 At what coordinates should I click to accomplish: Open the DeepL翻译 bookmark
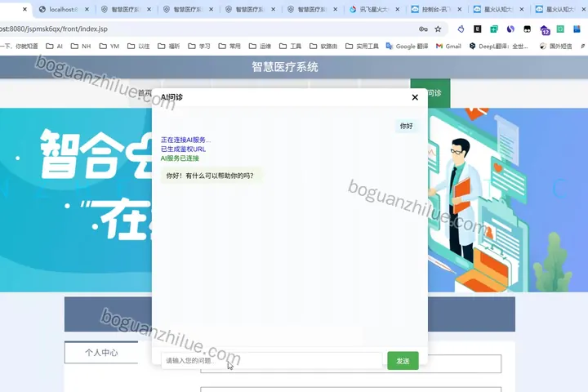coord(499,46)
